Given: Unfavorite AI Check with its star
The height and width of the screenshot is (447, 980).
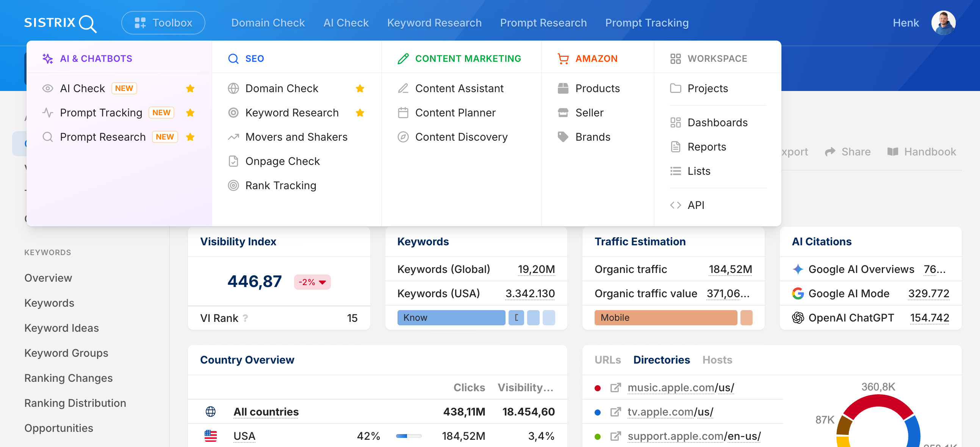Looking at the screenshot, I should (190, 88).
